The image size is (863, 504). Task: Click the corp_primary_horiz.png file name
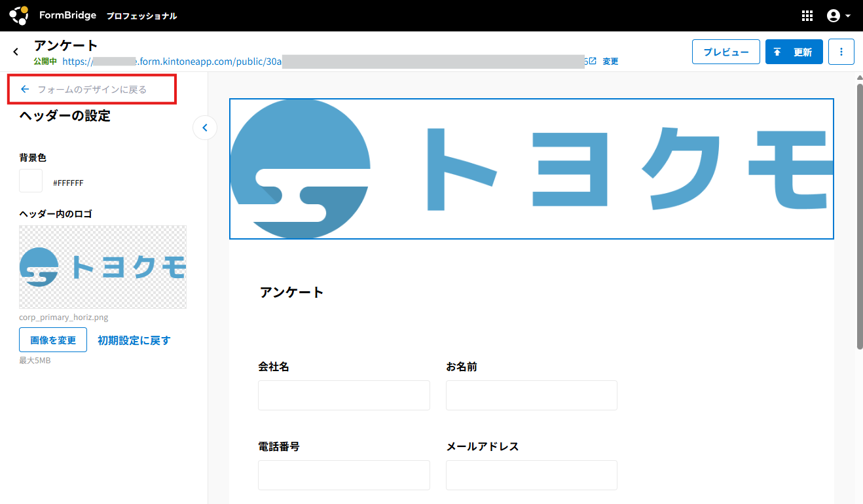point(64,317)
